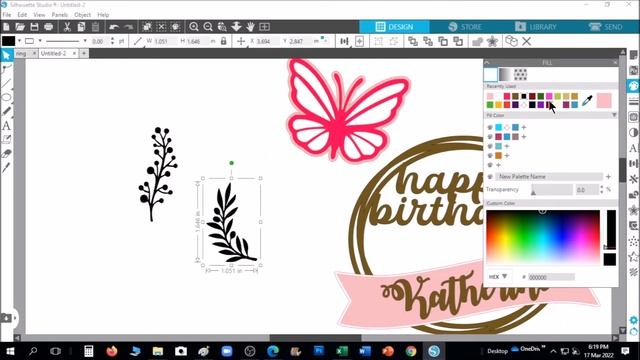
Task: Select the solid fill type box
Action: (x=491, y=74)
